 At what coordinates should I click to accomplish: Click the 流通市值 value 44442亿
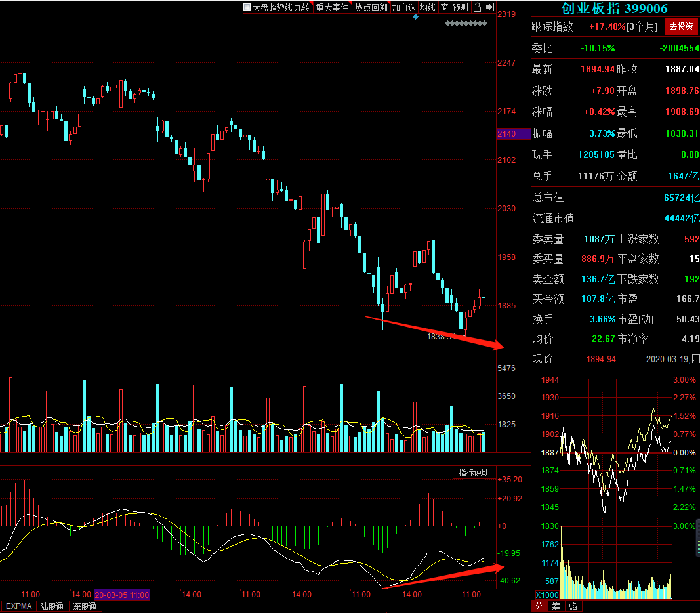click(682, 218)
